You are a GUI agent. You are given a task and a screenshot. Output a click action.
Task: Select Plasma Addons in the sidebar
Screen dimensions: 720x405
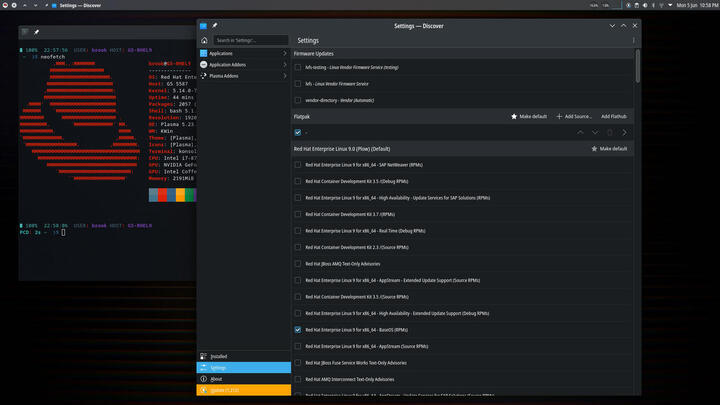tap(244, 76)
